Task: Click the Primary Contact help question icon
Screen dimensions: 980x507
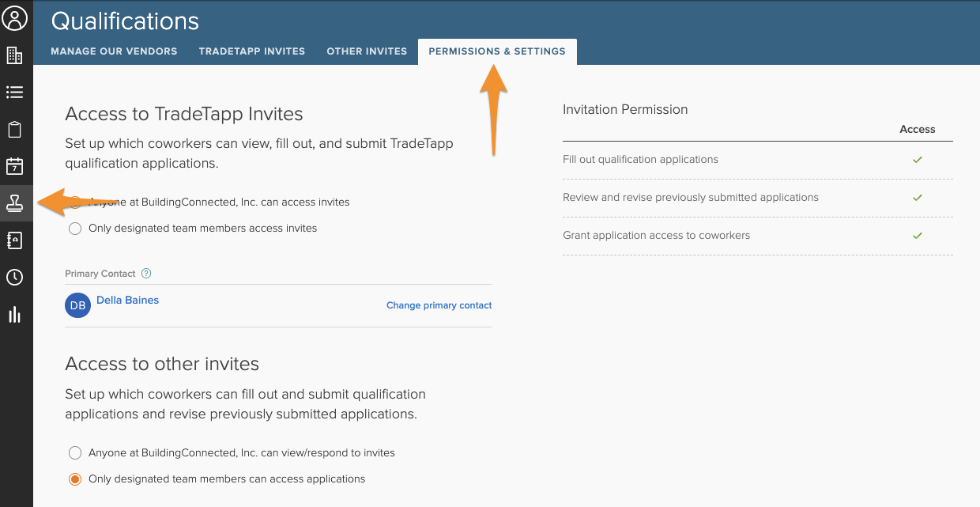Action: (146, 274)
